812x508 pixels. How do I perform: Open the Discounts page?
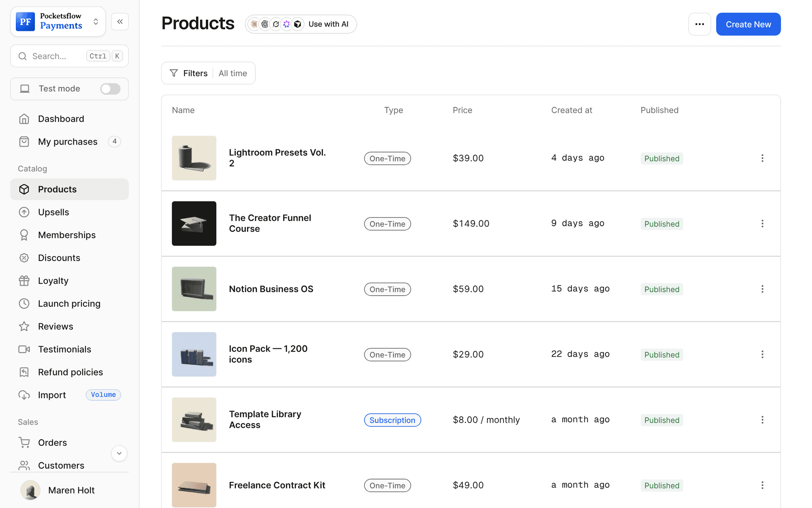pos(69,258)
